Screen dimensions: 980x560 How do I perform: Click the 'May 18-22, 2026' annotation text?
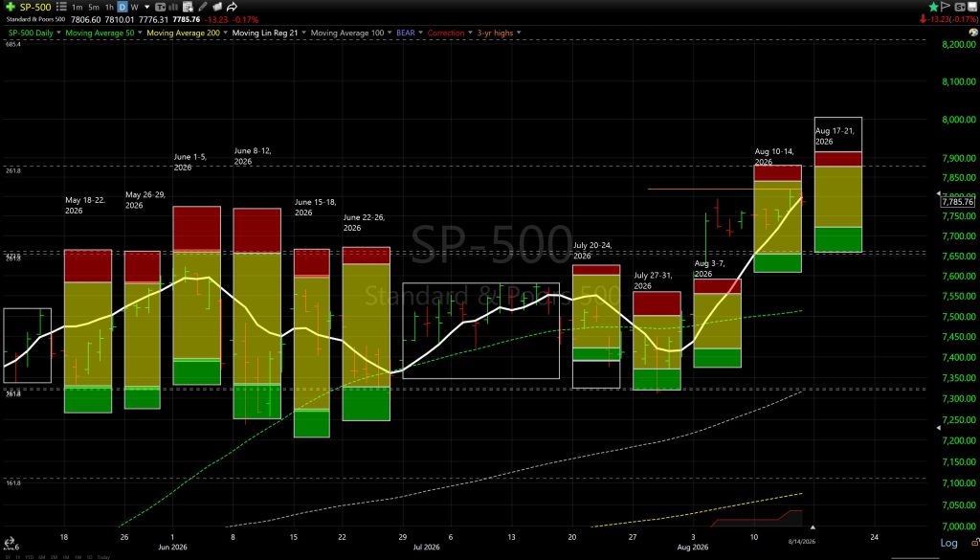coord(85,205)
